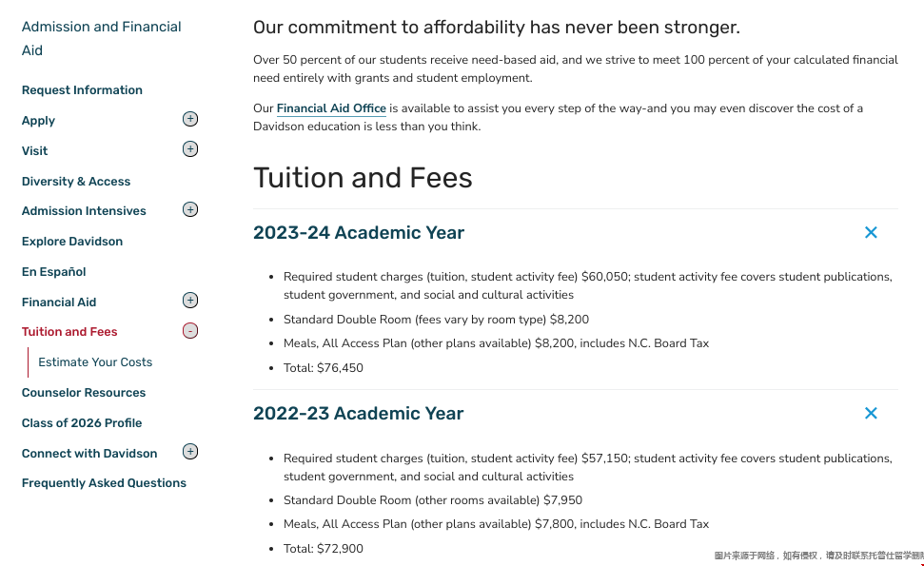Close the 2022-23 Academic Year section
The width and height of the screenshot is (924, 566).
pos(871,414)
